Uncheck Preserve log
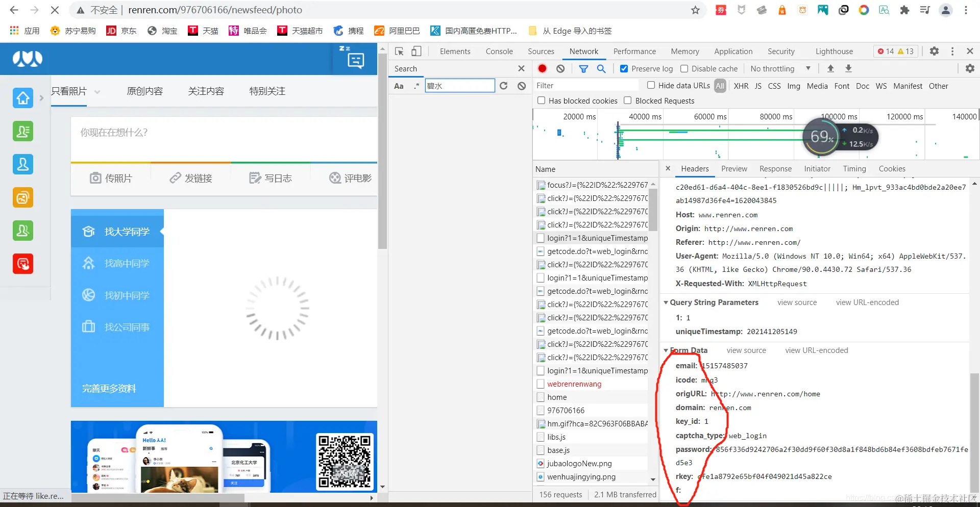Image resolution: width=980 pixels, height=507 pixels. pyautogui.click(x=624, y=68)
